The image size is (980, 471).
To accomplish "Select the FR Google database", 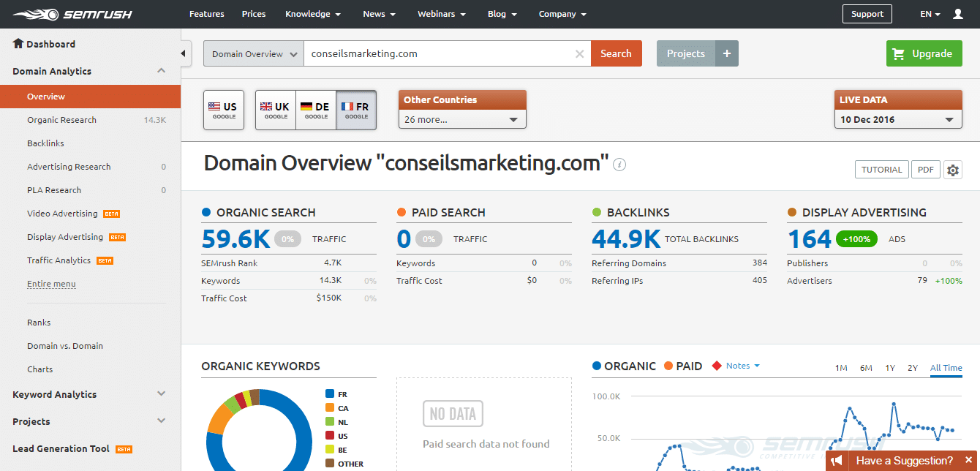I will point(356,110).
